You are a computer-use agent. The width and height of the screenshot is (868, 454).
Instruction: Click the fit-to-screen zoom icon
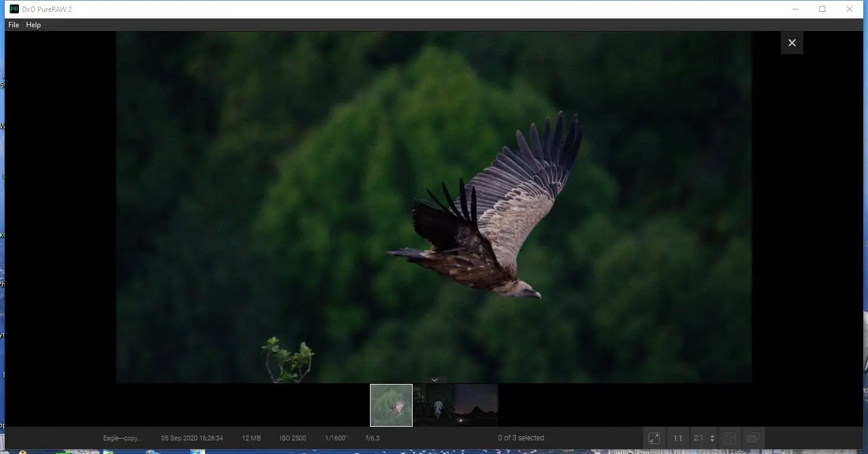[x=655, y=439]
